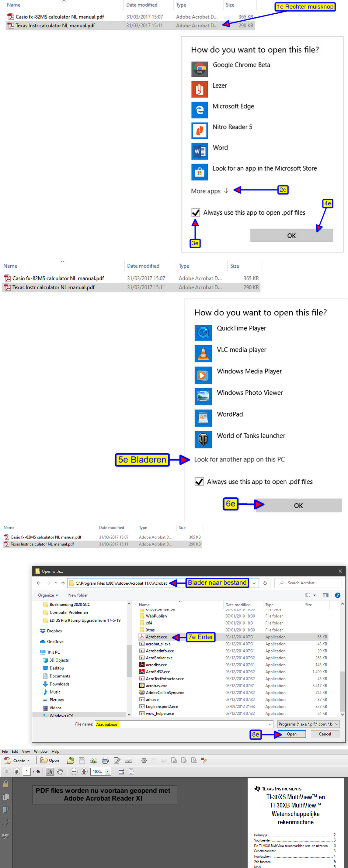Open the File name history dropdown
Image resolution: width=348 pixels, height=868 pixels.
(270, 724)
